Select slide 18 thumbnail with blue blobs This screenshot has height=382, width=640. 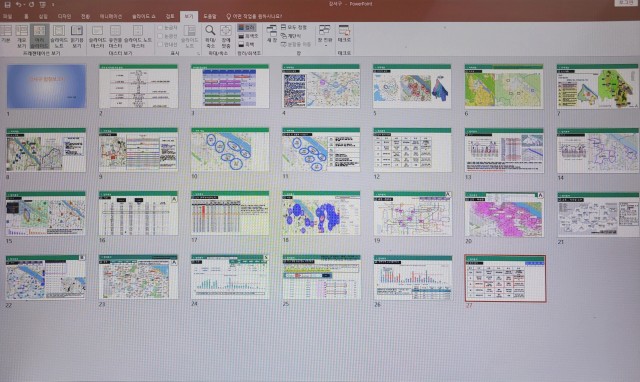tap(321, 213)
